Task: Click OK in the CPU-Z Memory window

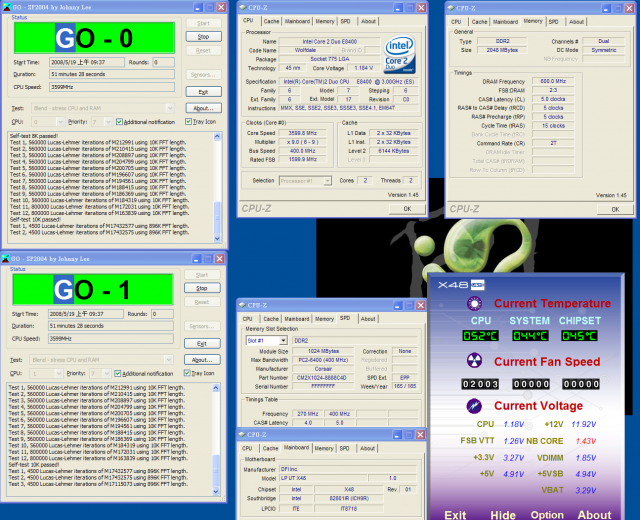Action: (x=615, y=209)
